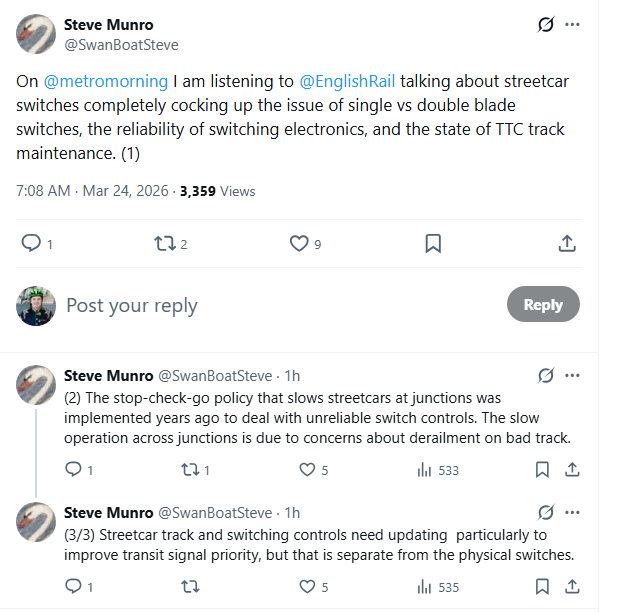Bookmark the stop-check-go policy reply
Viewport: 627px width, 612px height.
pyautogui.click(x=541, y=470)
